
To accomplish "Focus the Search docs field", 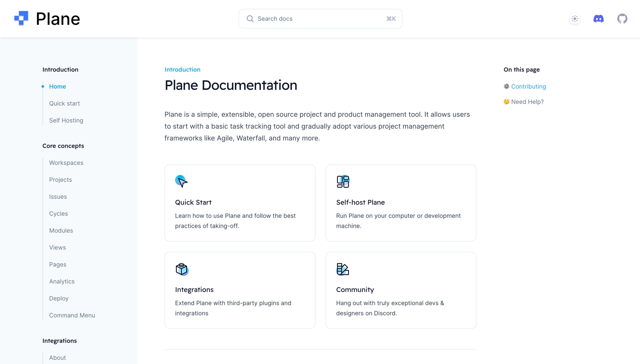I will pyautogui.click(x=320, y=19).
